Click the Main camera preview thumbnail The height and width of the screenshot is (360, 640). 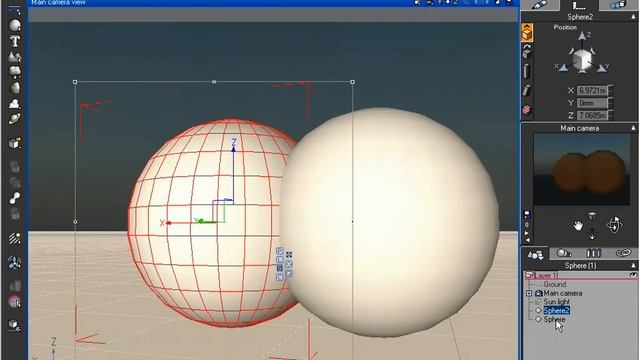582,169
